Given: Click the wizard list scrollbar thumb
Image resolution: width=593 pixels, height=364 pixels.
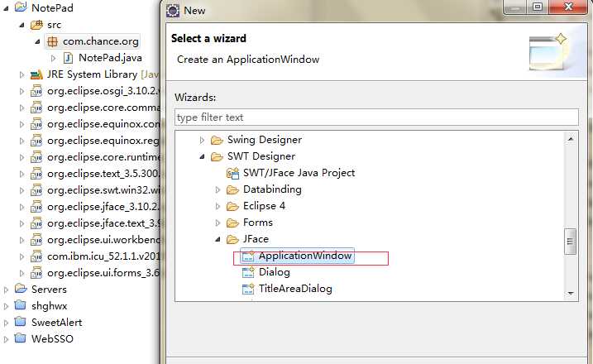Looking at the screenshot, I should 571,242.
